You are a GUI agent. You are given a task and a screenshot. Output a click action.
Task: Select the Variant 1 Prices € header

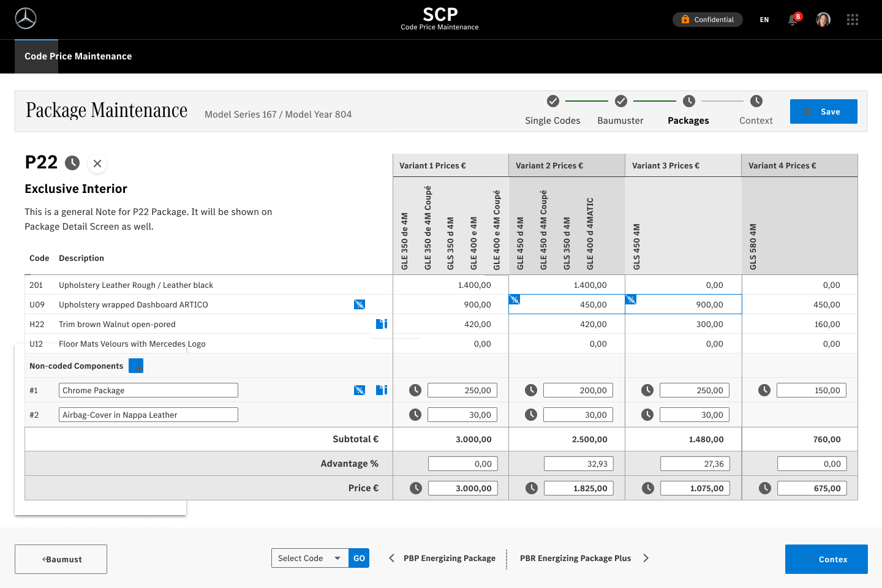pyautogui.click(x=450, y=165)
